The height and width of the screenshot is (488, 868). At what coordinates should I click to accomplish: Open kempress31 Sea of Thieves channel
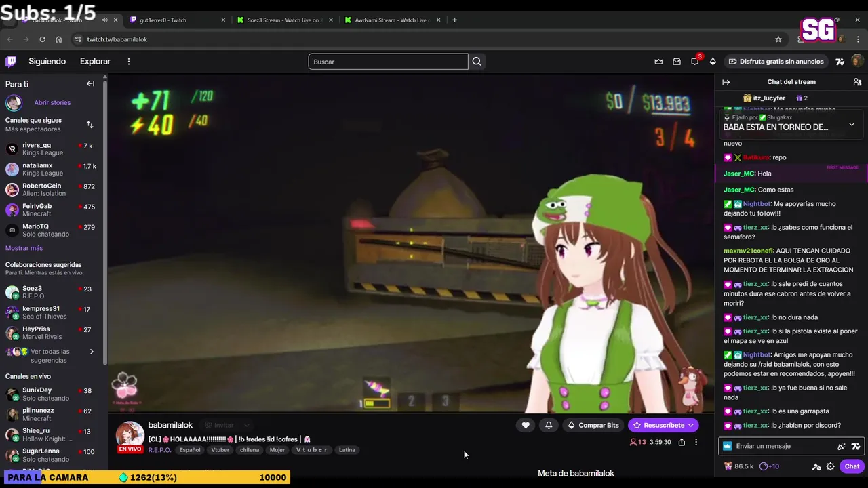[51, 312]
